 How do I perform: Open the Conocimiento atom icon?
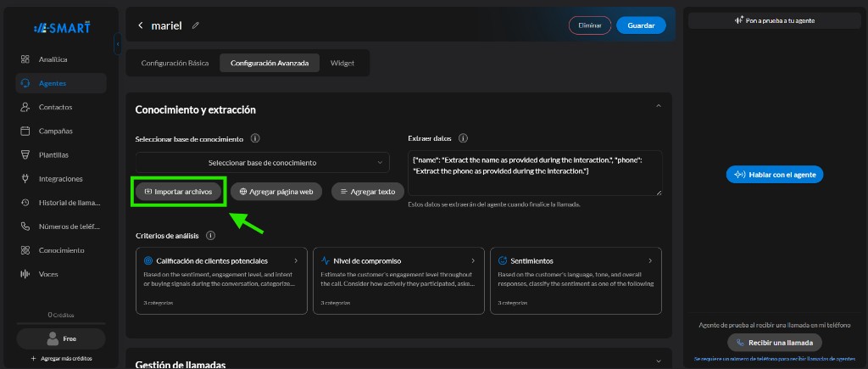click(x=25, y=250)
